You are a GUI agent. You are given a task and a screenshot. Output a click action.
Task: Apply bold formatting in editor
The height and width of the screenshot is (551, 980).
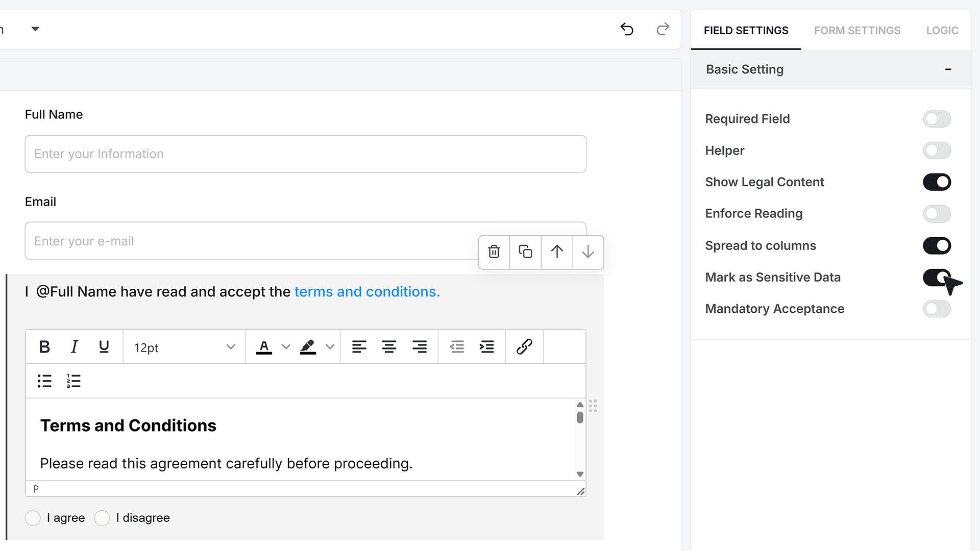(44, 347)
